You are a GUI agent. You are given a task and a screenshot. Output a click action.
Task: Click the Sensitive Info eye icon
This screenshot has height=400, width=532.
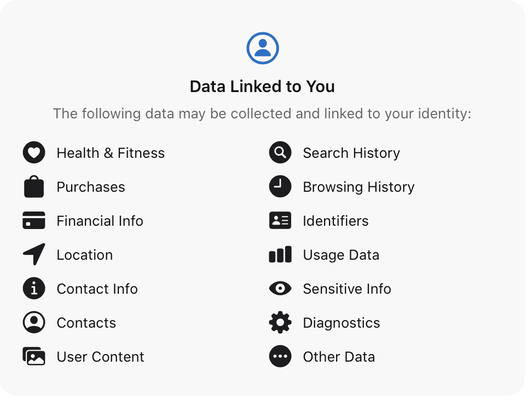tap(280, 289)
